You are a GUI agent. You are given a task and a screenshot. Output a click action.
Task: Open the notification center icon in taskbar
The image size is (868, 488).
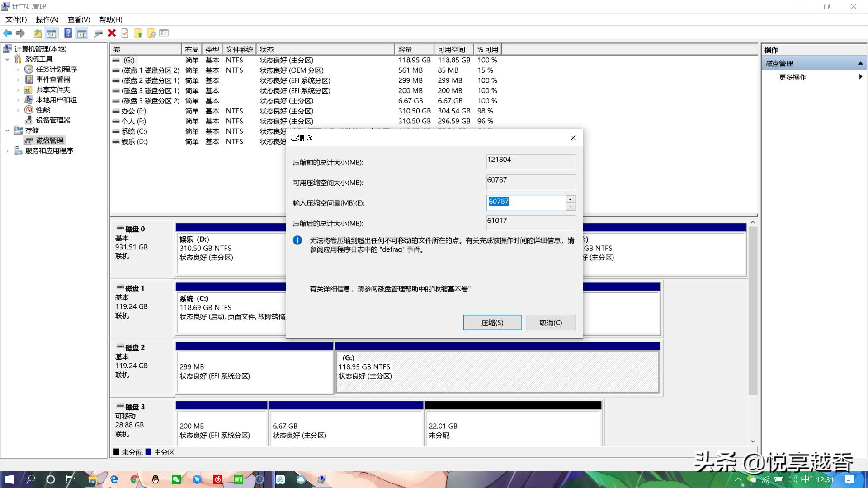pos(850,480)
